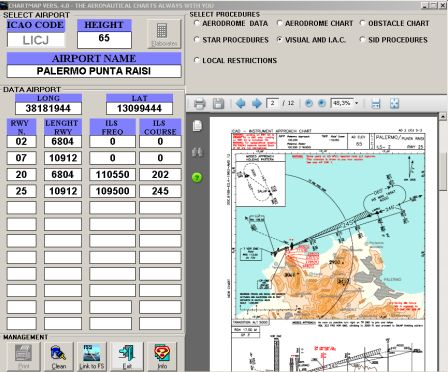
Task: Click ILS frequency cell 109500
Action: pos(112,191)
